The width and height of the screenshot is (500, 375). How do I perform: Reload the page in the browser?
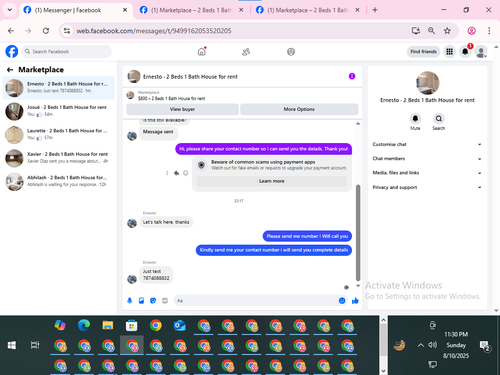[46, 31]
